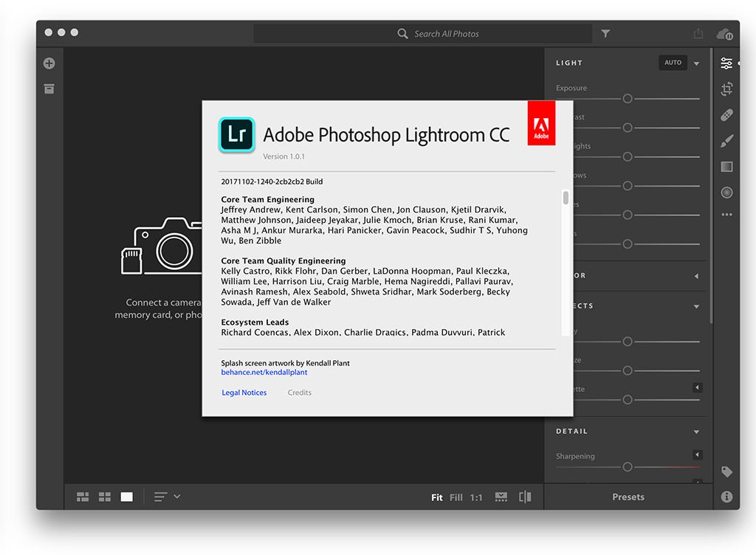Click the Lr application logo

coord(236,134)
